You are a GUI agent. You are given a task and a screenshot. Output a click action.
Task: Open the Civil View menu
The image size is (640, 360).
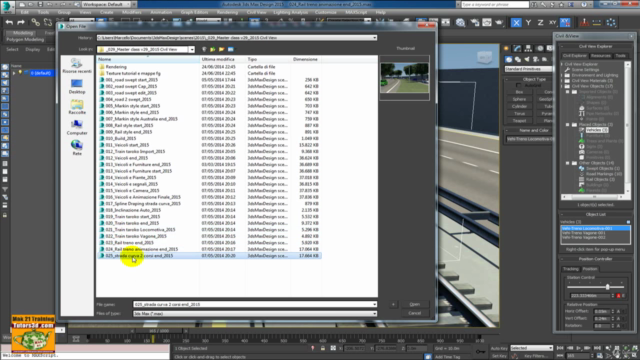256,13
